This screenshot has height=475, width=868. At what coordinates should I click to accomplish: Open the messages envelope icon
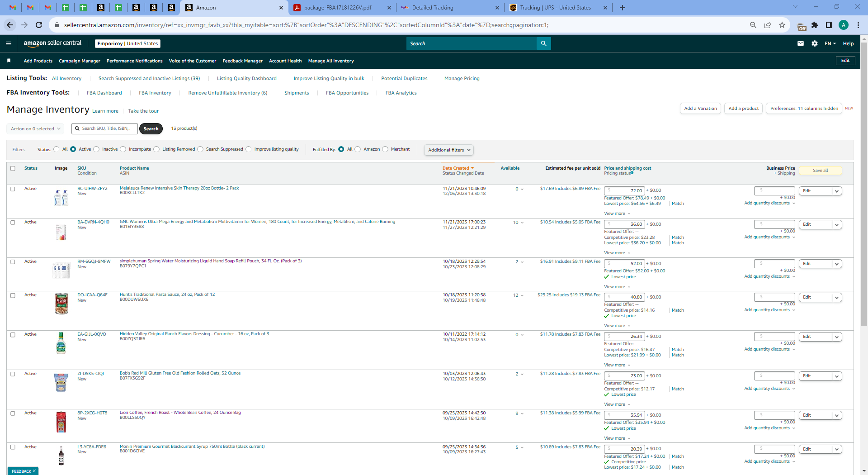(801, 43)
